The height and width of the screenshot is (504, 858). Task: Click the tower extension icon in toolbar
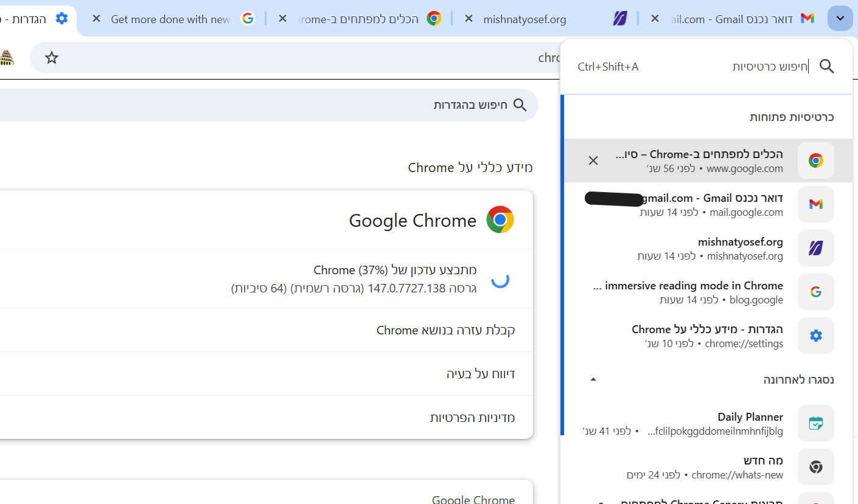tap(7, 58)
